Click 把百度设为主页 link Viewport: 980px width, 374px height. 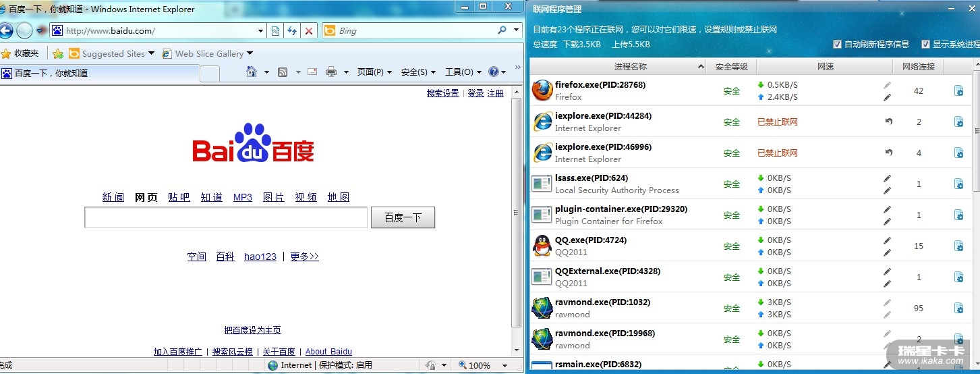pyautogui.click(x=252, y=330)
